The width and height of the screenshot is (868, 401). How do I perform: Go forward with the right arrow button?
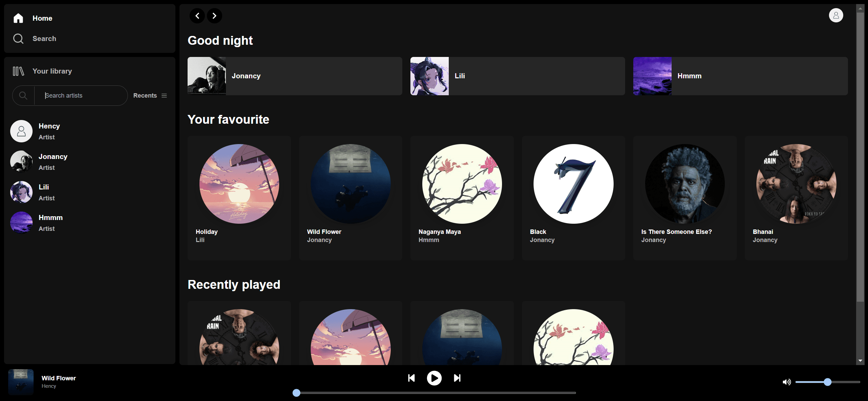[214, 16]
